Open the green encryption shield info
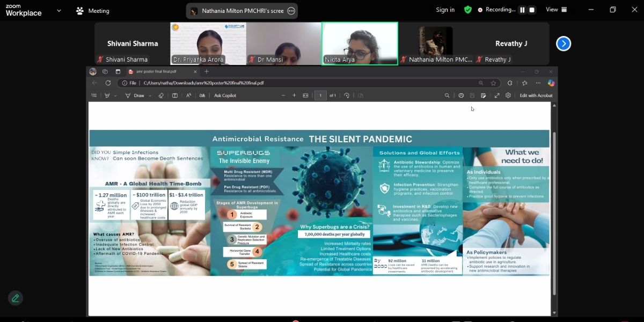Screen dimensions: 644x322 [x=467, y=10]
